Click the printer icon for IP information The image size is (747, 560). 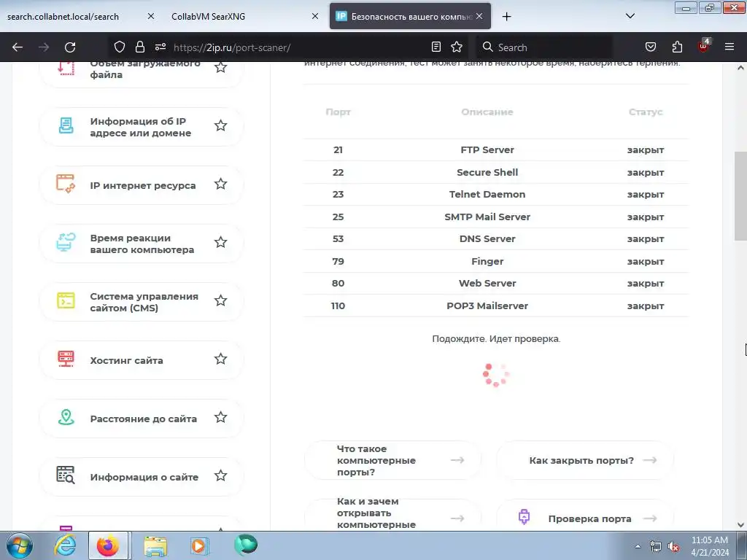pos(66,125)
